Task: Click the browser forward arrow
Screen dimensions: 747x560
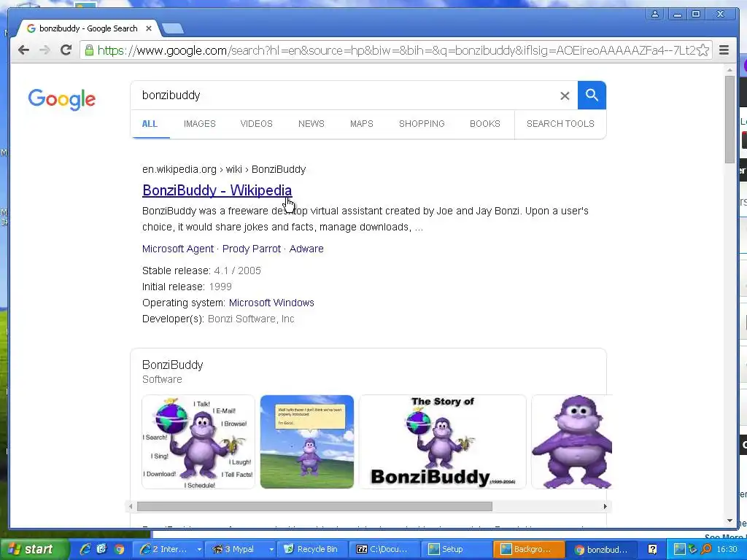Action: (44, 50)
